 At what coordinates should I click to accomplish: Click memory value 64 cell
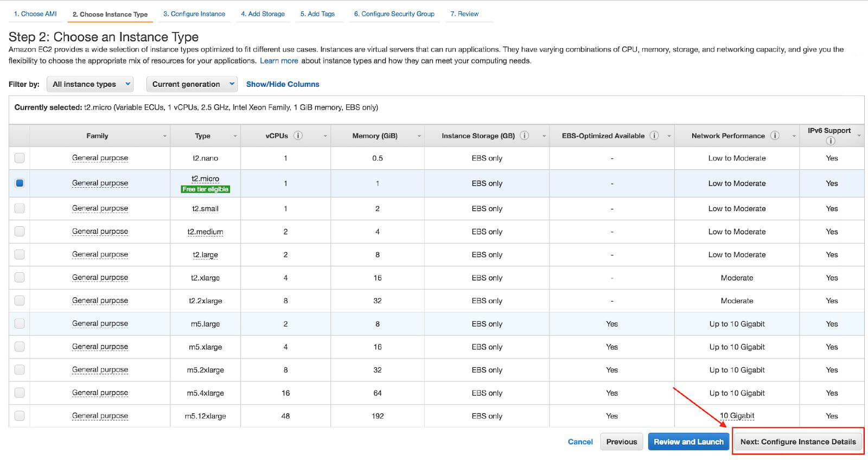point(378,393)
